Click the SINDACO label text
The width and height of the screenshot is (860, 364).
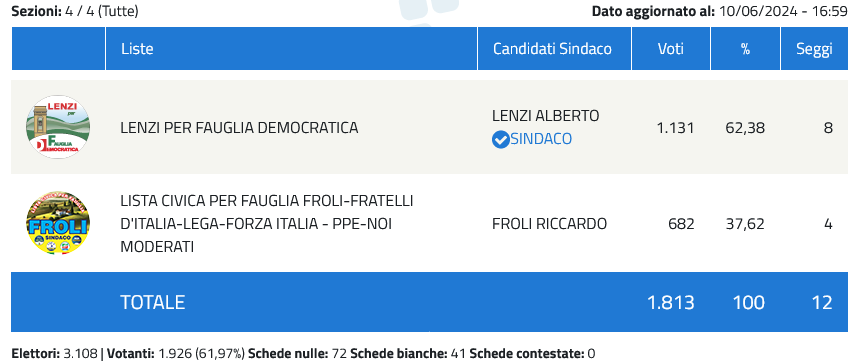pyautogui.click(x=541, y=139)
